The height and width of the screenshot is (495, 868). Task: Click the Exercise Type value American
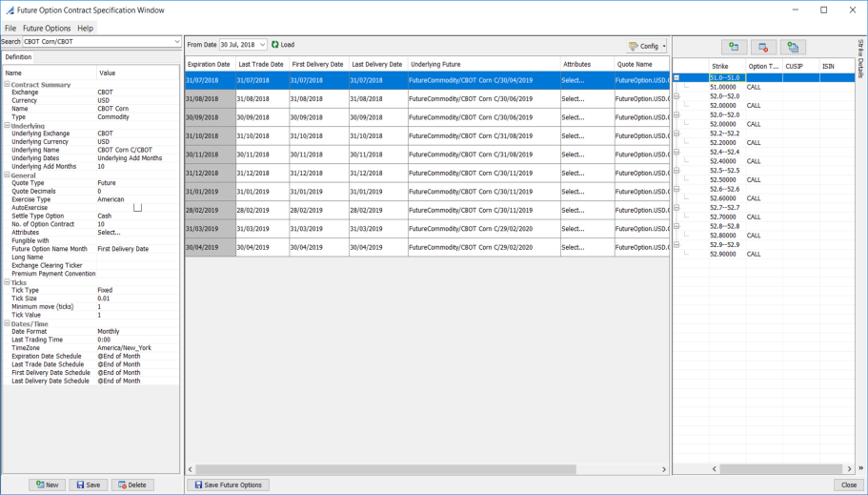click(x=111, y=199)
